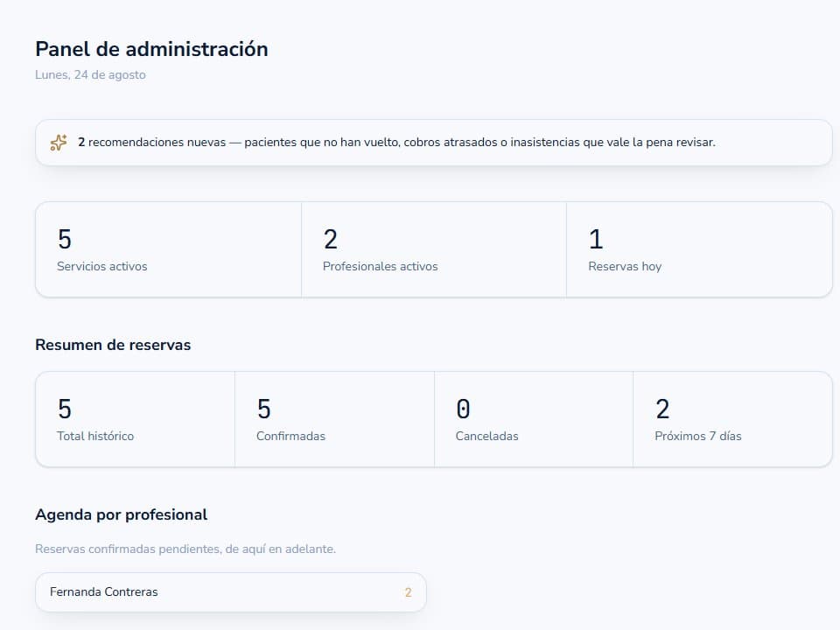840x630 pixels.
Task: Click the date text Lunes, 24 de agosto
Action: click(x=90, y=75)
